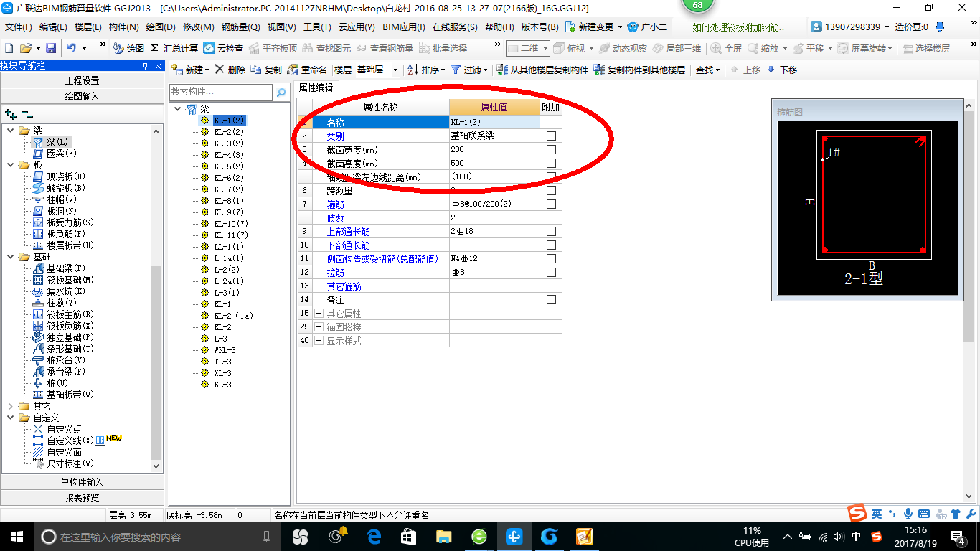This screenshot has width=980, height=551.
Task: Click the New file icon
Action: pyautogui.click(x=9, y=48)
